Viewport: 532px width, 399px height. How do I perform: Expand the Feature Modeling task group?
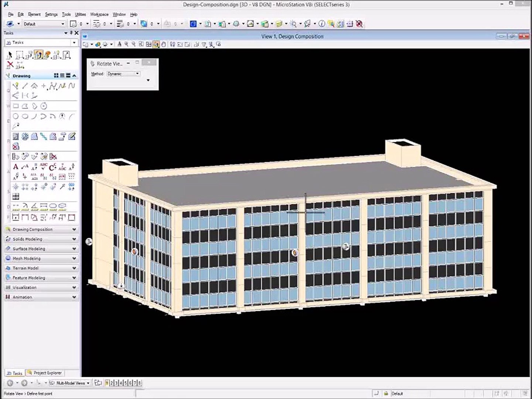pos(41,277)
